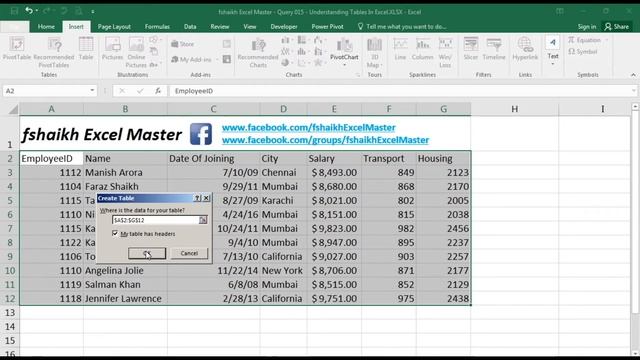Image resolution: width=640 pixels, height=360 pixels.
Task: Switch to the View tab
Action: click(x=250, y=27)
